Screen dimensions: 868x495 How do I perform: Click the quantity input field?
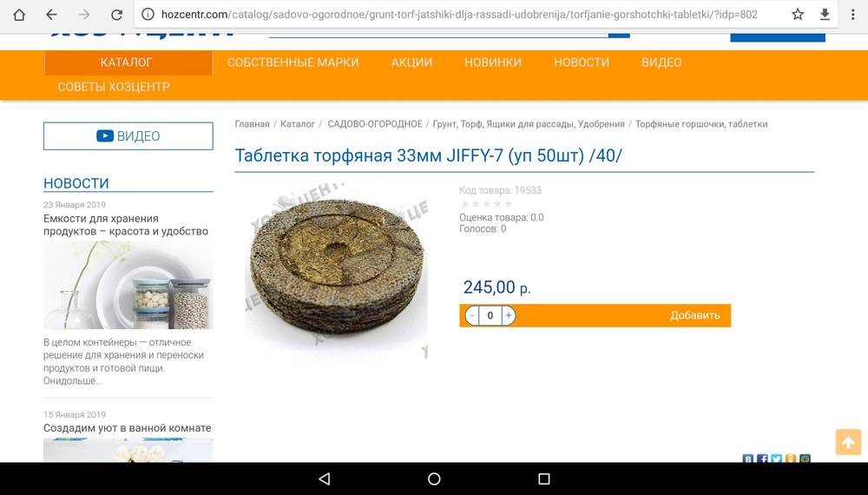tap(490, 315)
